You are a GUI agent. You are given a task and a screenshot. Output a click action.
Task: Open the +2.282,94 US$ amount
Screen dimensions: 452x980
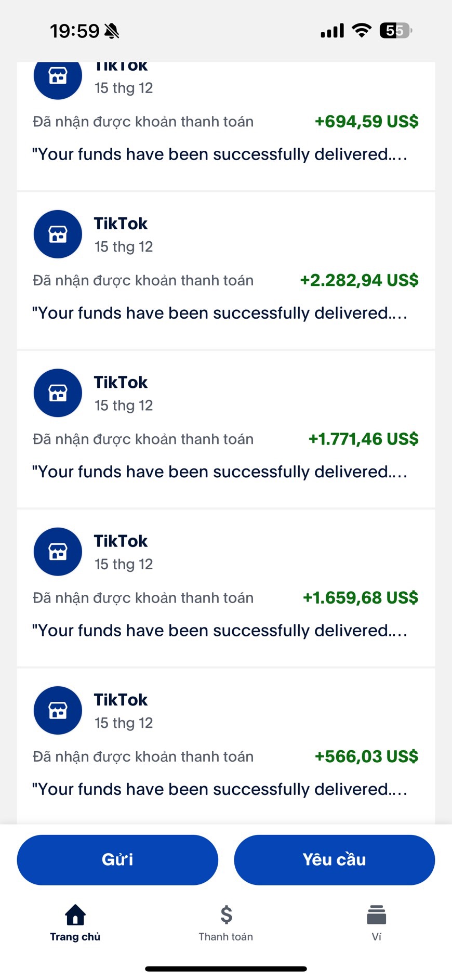[359, 280]
